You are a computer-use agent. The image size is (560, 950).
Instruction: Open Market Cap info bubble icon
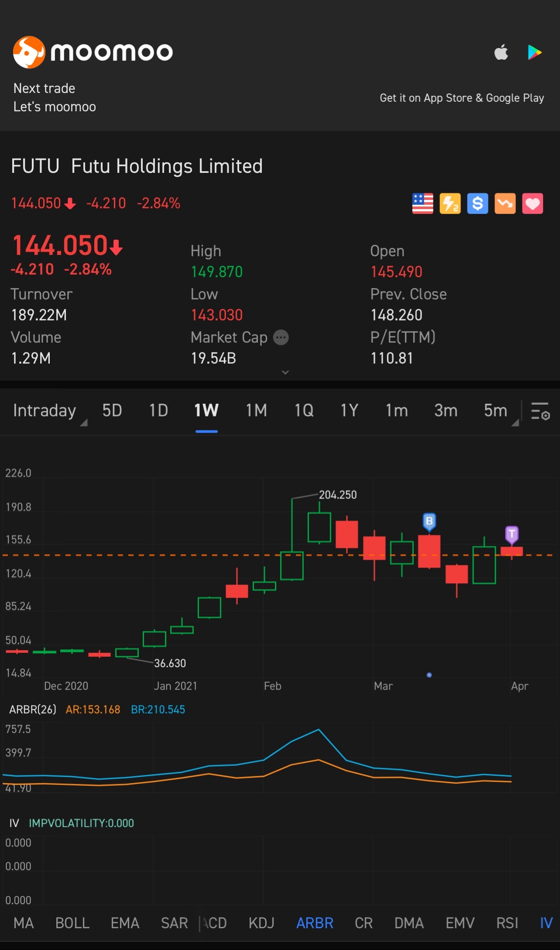[281, 337]
